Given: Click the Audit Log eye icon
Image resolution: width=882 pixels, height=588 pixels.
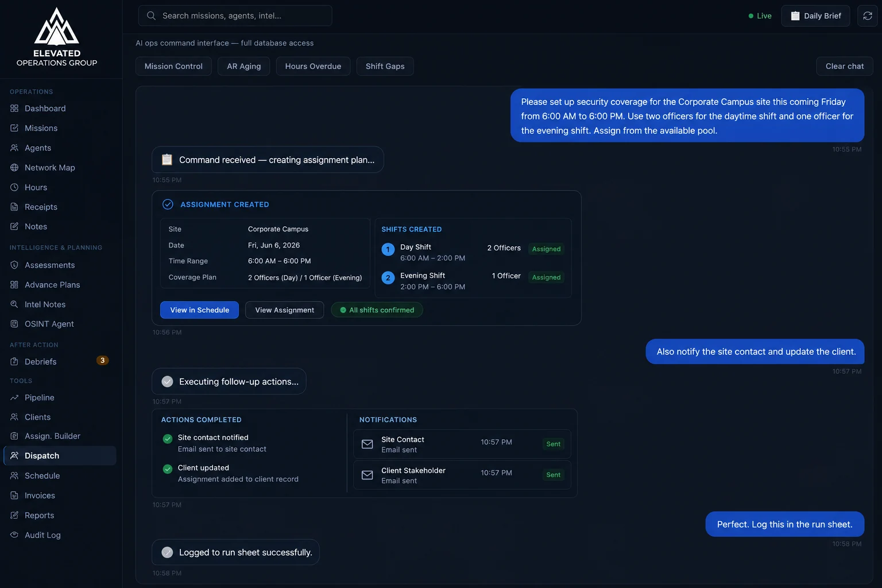Looking at the screenshot, I should pyautogui.click(x=14, y=535).
